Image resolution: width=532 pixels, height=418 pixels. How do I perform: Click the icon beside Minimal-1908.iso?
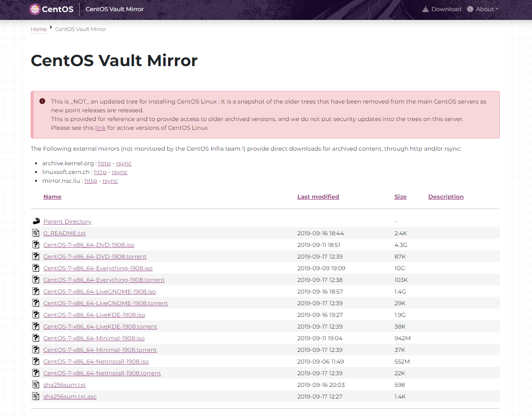click(36, 338)
